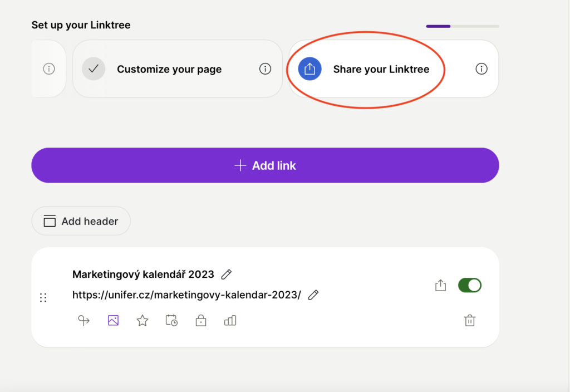Click the Add link button
The image size is (570, 392).
click(265, 165)
